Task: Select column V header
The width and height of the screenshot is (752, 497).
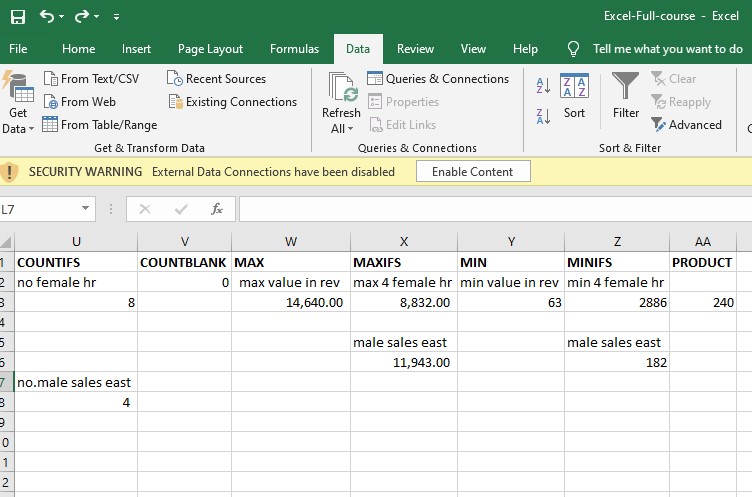Action: (185, 242)
